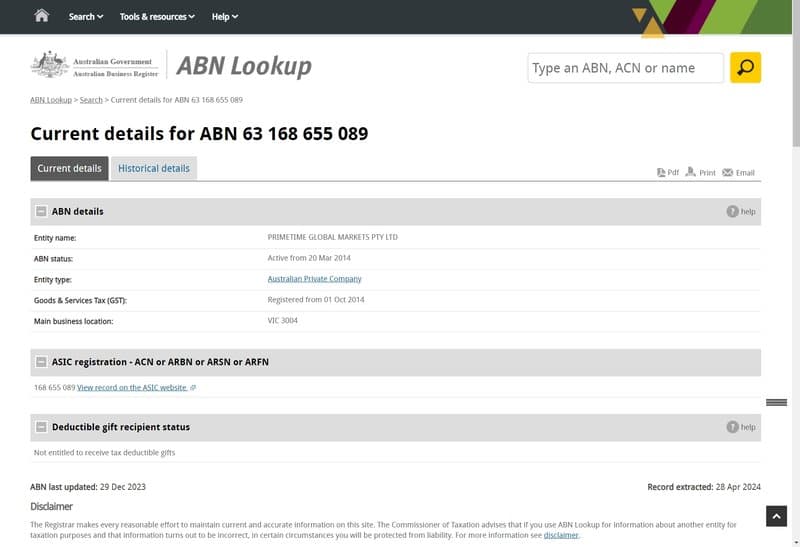Collapse the Deductible gift recipient status section

[41, 427]
